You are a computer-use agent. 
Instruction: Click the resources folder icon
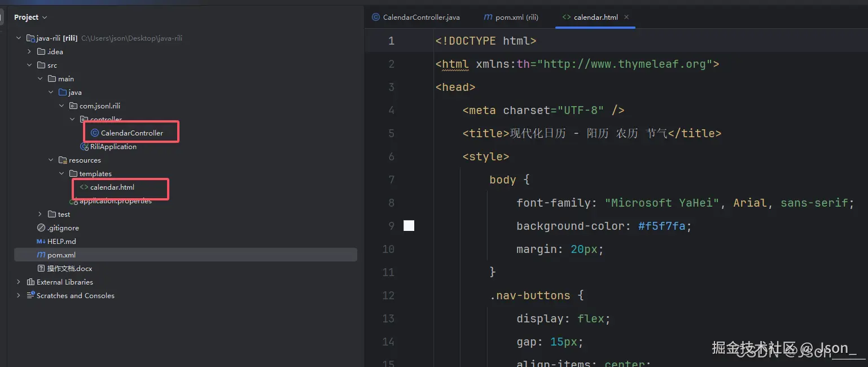(63, 160)
